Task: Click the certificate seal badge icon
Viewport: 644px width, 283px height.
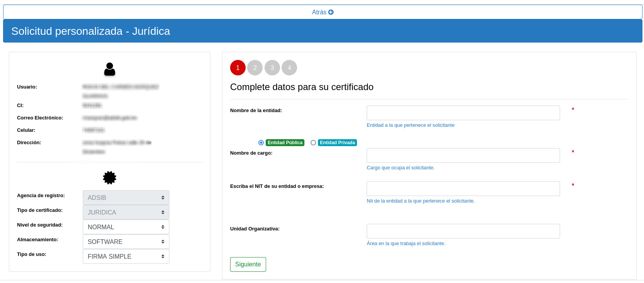Action: tap(109, 177)
